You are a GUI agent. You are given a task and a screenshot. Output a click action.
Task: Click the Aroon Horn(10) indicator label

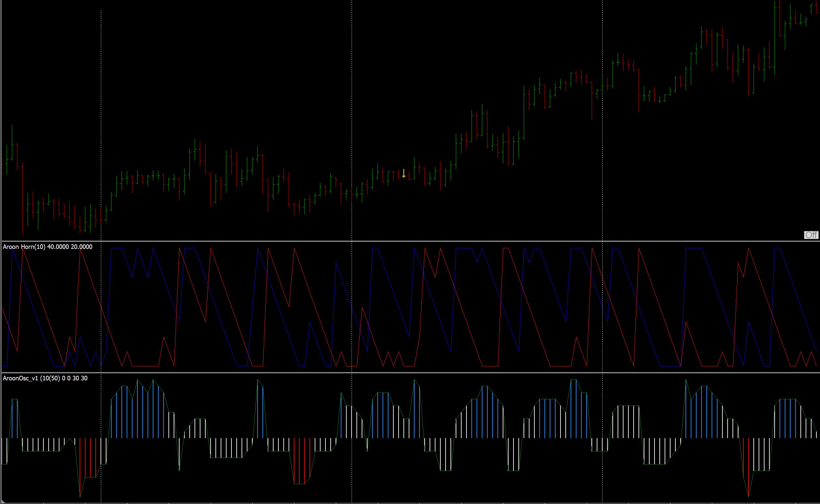[x=24, y=247]
